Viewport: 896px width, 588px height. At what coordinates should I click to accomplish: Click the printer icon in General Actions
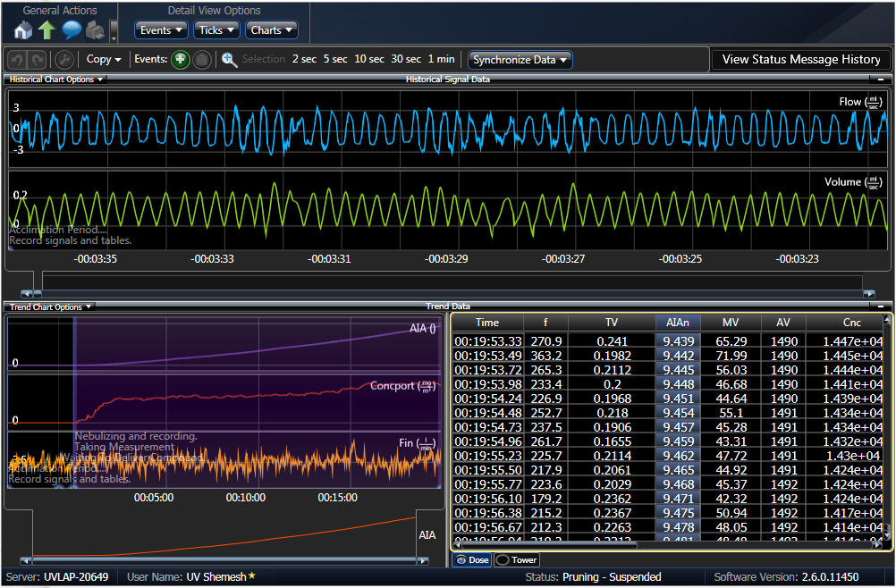pos(95,29)
